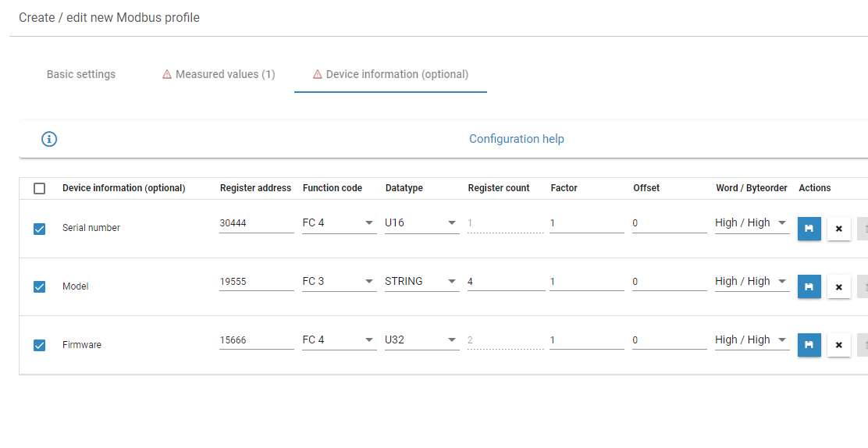Uncheck the Serial number checkbox
868x448 pixels.
point(39,229)
